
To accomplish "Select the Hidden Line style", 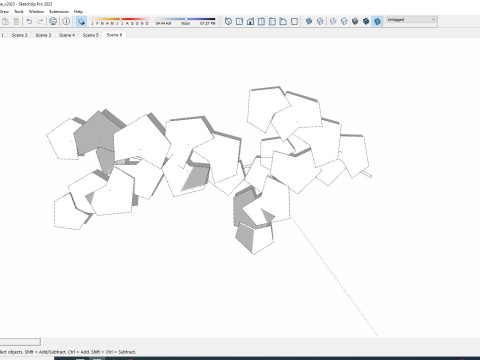I will (344, 22).
